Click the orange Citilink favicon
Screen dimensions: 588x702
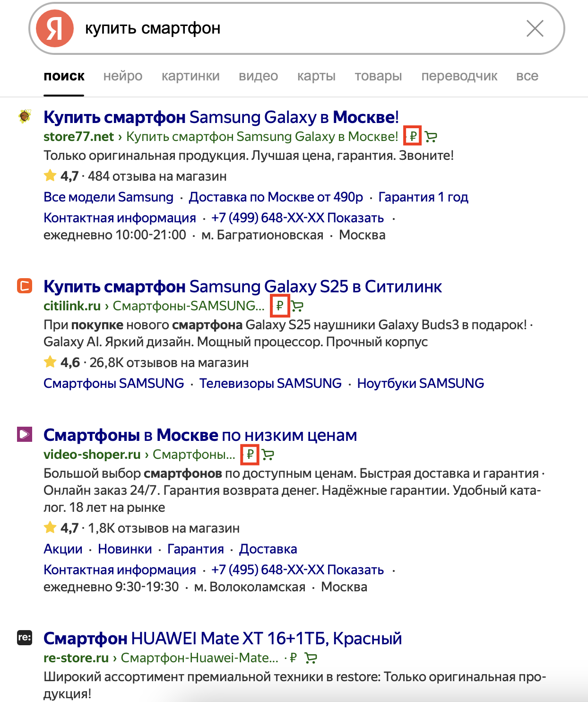click(25, 286)
